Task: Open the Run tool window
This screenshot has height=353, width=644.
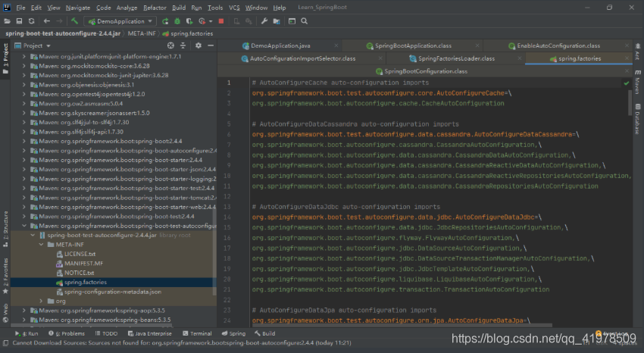Action: tap(27, 333)
